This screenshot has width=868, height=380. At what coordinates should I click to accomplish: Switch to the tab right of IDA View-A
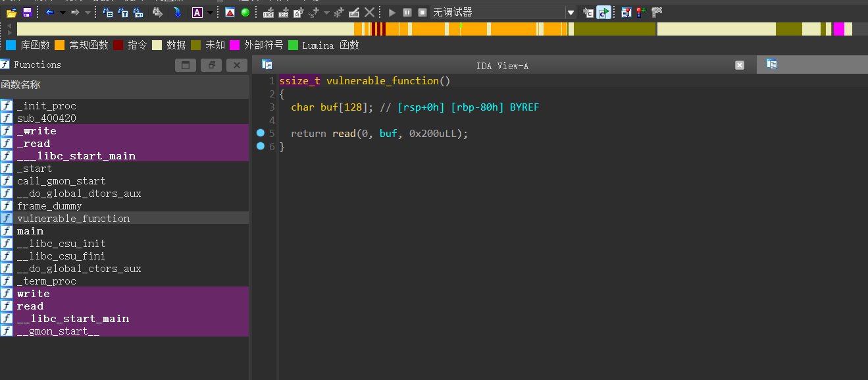point(812,65)
